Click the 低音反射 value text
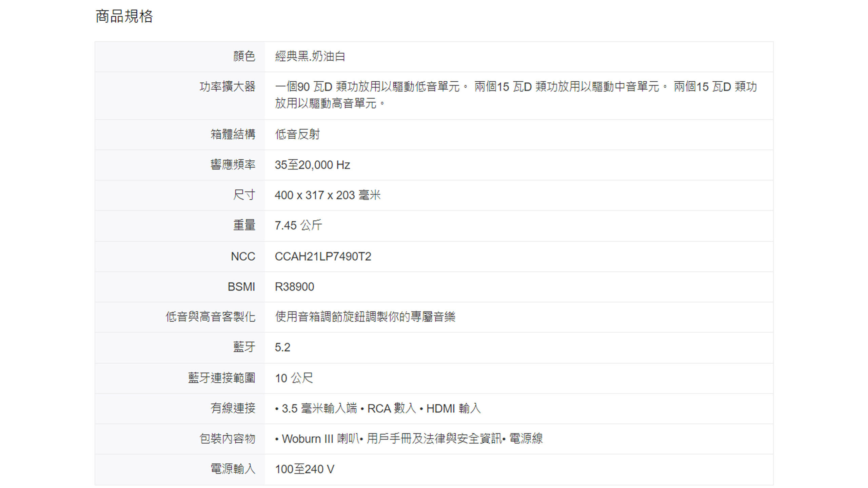Screen dimensions: 868x488 (x=297, y=134)
